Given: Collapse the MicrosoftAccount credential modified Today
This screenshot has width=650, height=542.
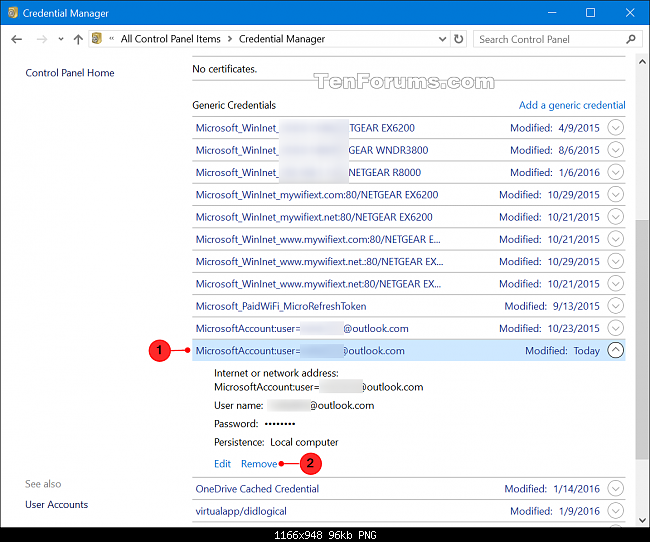Looking at the screenshot, I should 616,351.
